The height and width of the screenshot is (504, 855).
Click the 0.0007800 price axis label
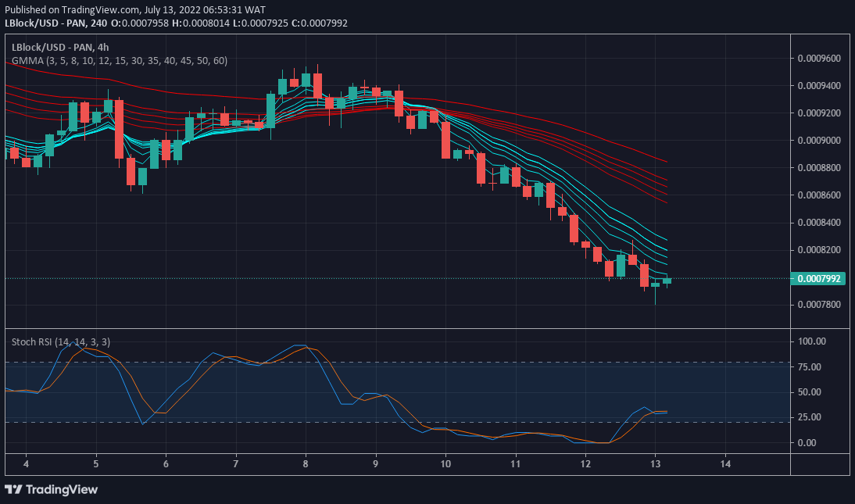pos(818,305)
